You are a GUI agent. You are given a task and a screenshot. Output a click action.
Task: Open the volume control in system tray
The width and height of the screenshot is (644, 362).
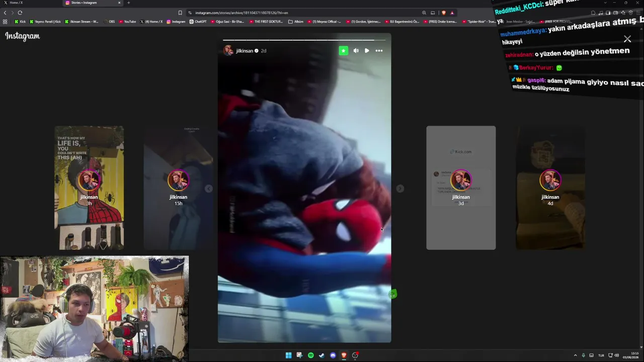(x=616, y=355)
